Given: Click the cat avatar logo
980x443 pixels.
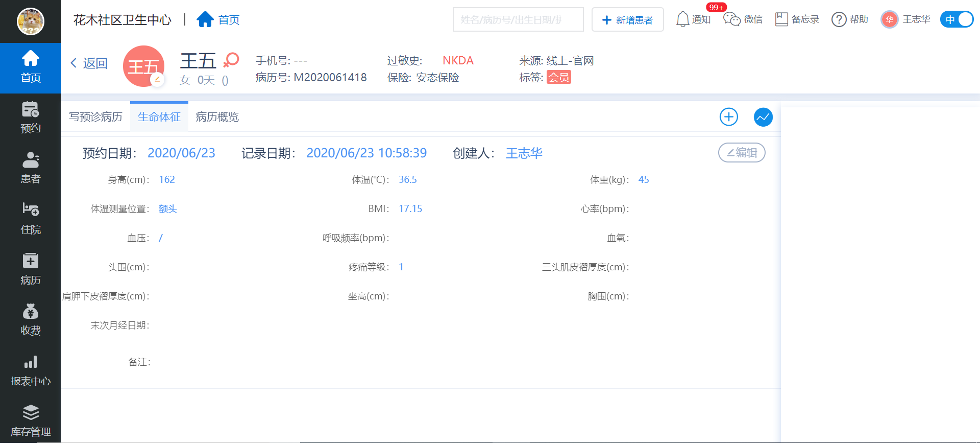Looking at the screenshot, I should (x=31, y=21).
